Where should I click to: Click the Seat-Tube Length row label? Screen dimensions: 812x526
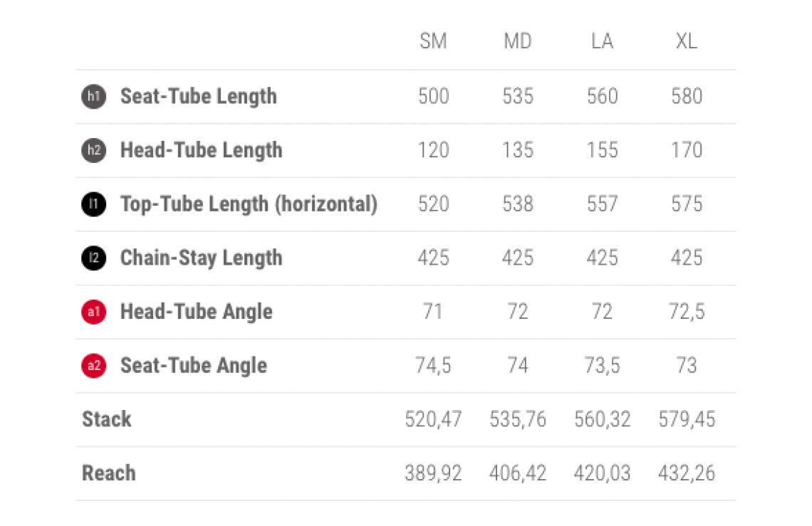click(x=198, y=97)
